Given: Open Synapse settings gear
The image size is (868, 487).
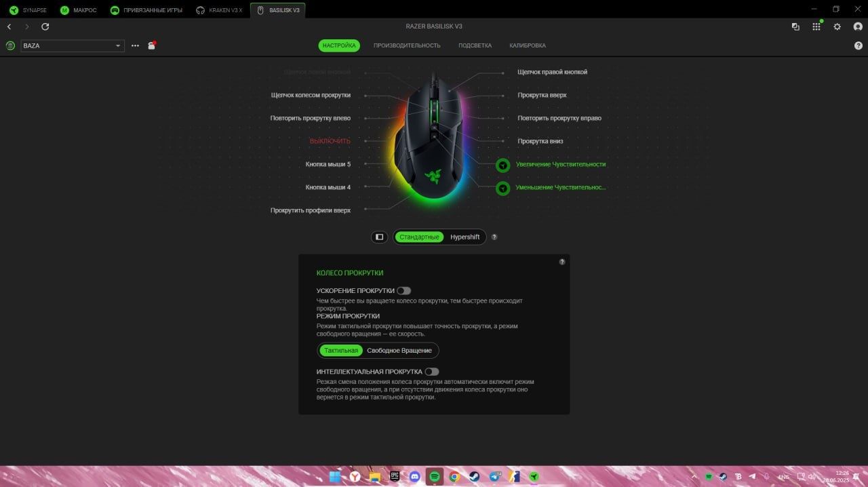Looking at the screenshot, I should click(x=837, y=26).
